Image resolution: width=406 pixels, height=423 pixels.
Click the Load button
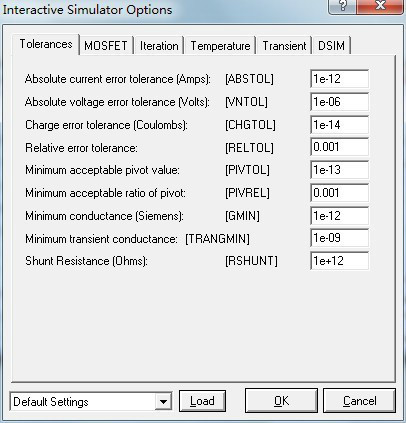point(202,401)
